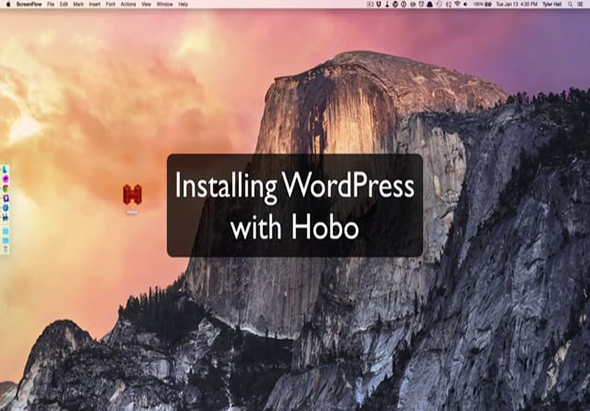
Task: Open the File menu
Action: tap(51, 4)
